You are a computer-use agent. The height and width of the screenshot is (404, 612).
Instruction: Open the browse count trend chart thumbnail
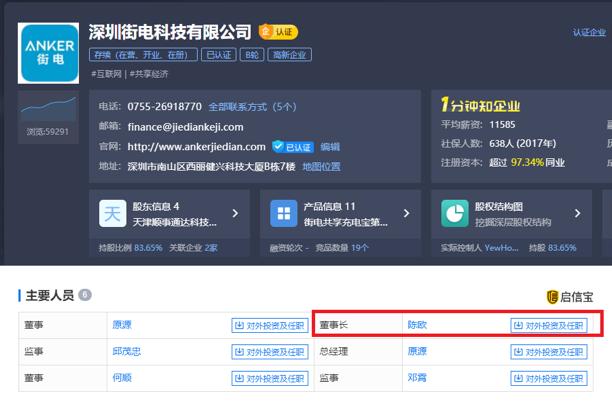[x=48, y=109]
